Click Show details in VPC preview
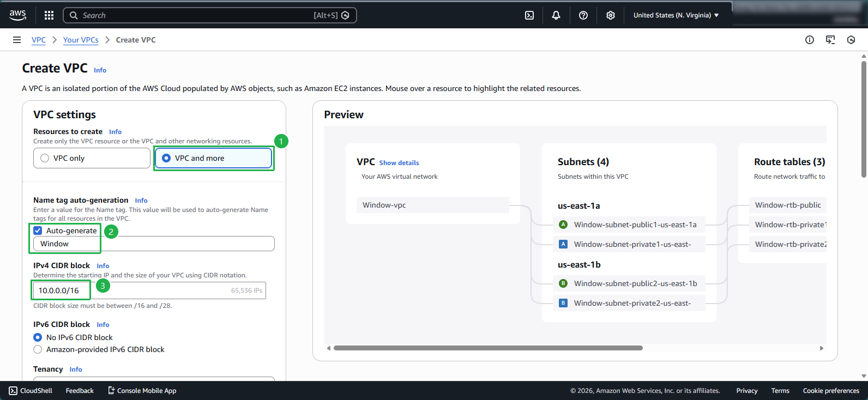This screenshot has width=868, height=400. click(399, 163)
